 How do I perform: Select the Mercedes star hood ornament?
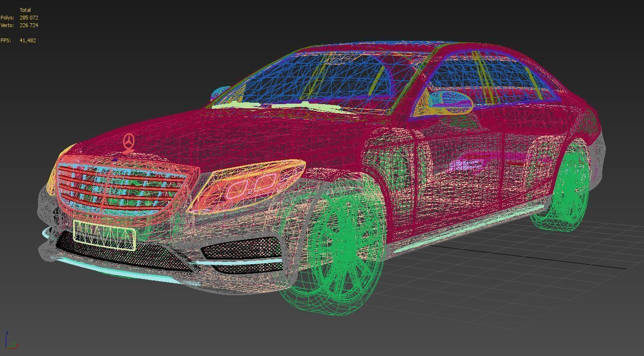(x=129, y=142)
